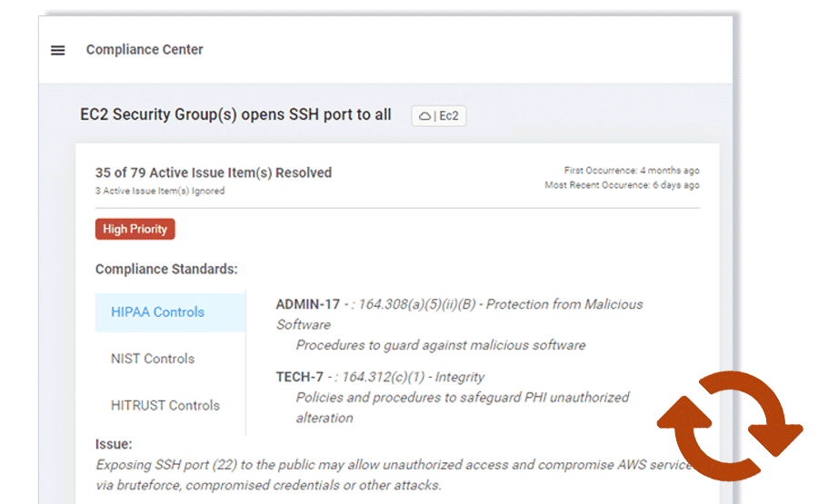Open the HITRUST Controls tab
818x504 pixels.
pos(165,405)
